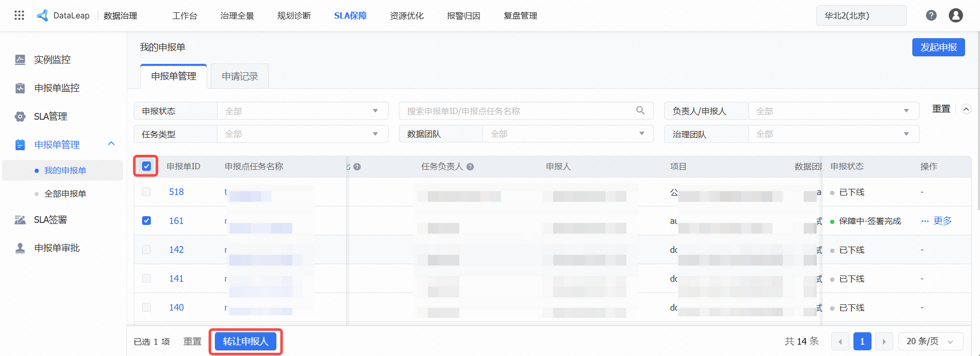Open the help question mark icon
Viewport: 980px width, 356px height.
[931, 15]
